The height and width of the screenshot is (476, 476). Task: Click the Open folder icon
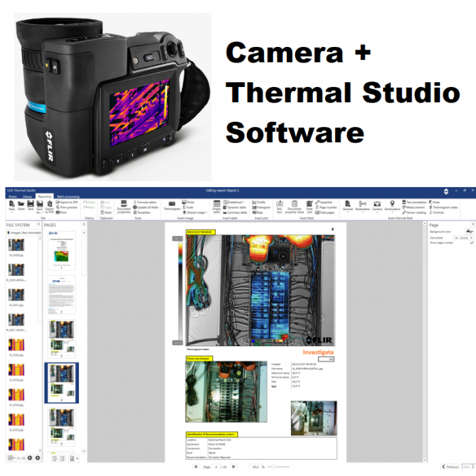coord(21,205)
